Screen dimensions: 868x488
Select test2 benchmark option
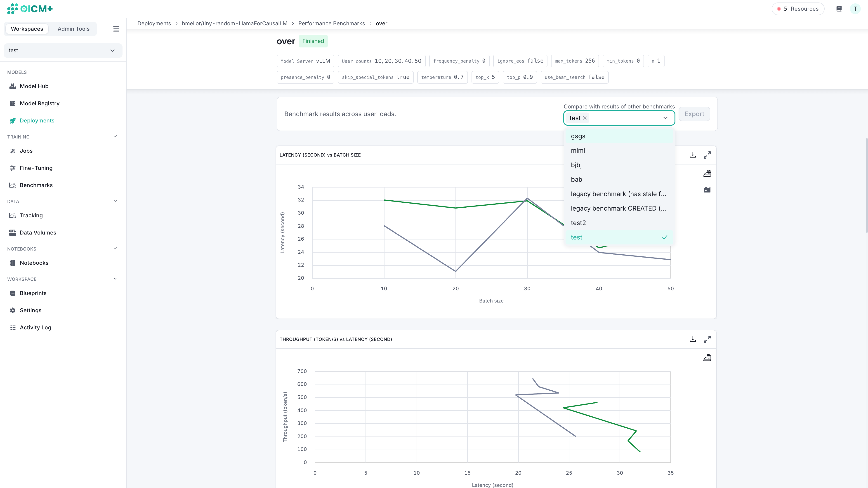619,223
